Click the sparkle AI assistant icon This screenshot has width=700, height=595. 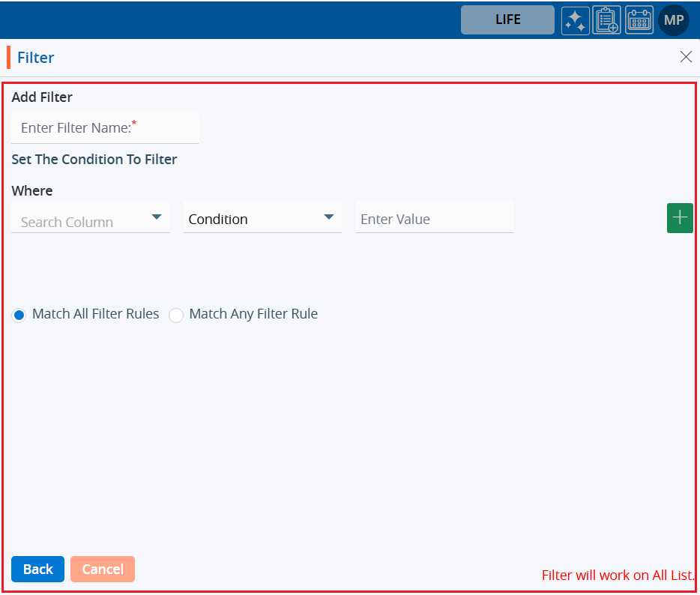(x=575, y=20)
